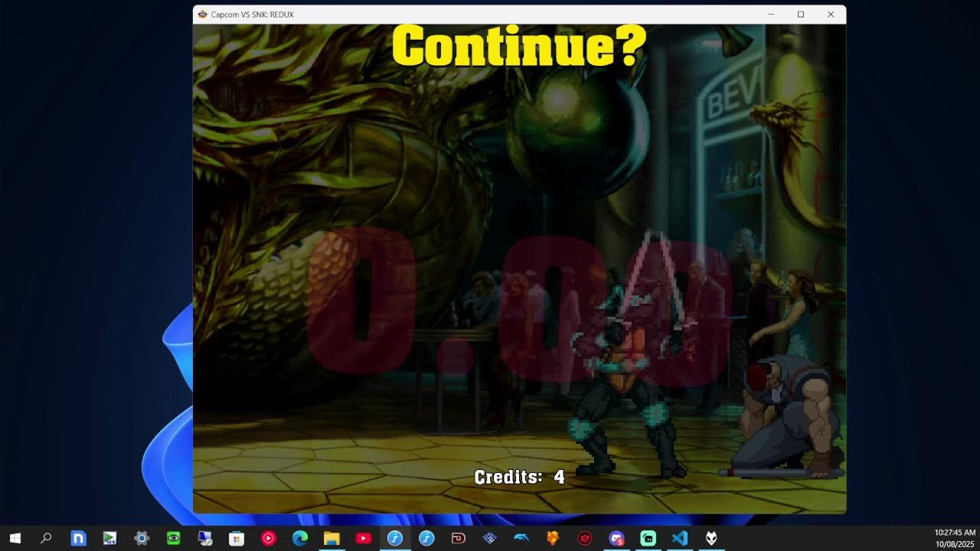Click blue round icon left of dark-red D icon
This screenshot has width=980, height=551.
(426, 538)
